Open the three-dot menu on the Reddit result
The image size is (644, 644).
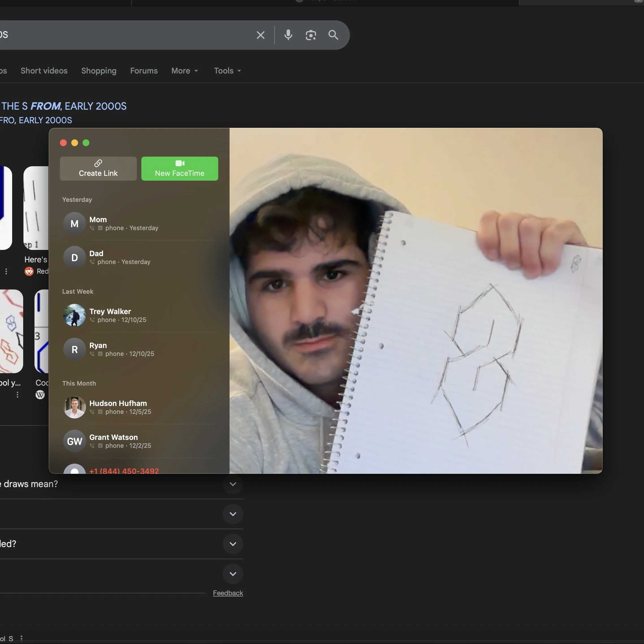click(x=6, y=271)
